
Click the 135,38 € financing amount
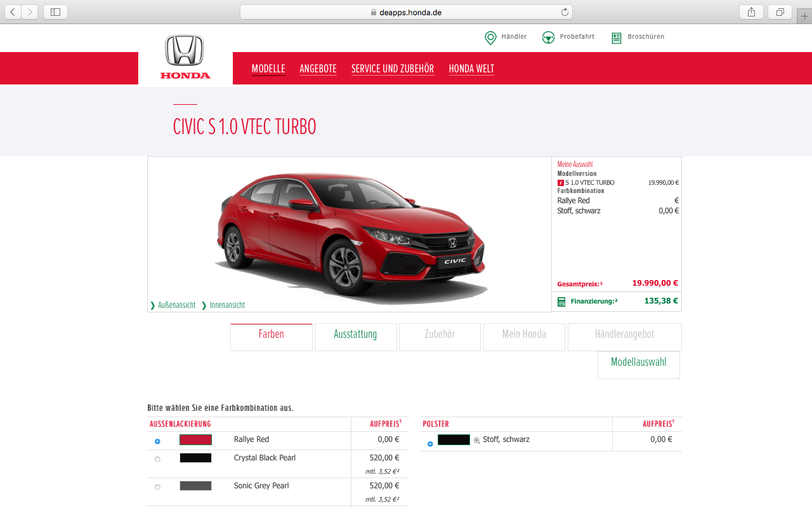click(661, 301)
